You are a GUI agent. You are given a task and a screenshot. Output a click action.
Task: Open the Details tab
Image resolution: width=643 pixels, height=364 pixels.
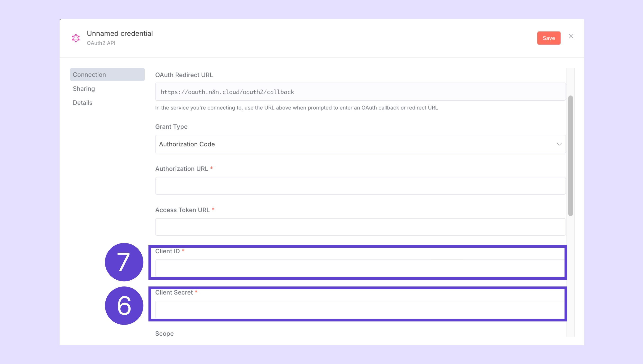coord(83,103)
